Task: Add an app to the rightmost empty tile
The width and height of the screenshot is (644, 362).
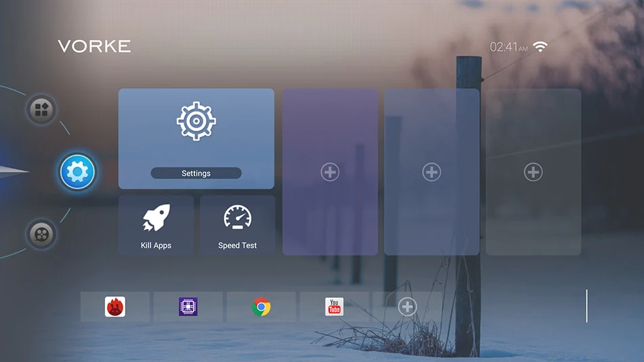Action: [533, 172]
